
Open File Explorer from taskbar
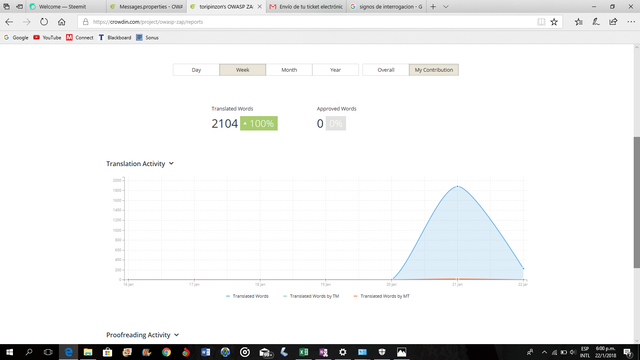tap(88, 352)
